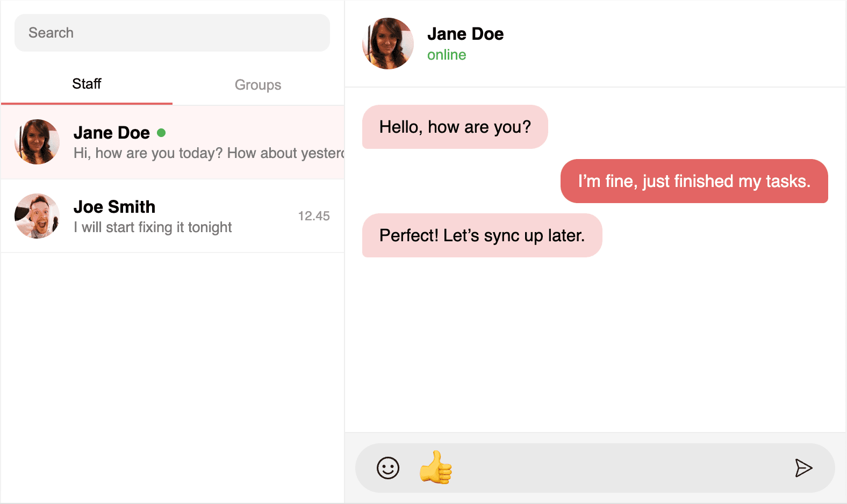Click the Jane Doe name in chat header

465,34
